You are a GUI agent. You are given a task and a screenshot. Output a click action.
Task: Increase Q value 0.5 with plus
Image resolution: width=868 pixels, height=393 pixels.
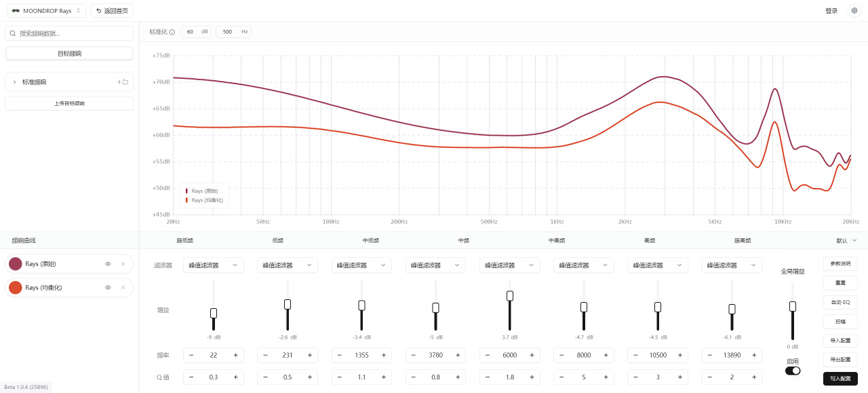310,377
